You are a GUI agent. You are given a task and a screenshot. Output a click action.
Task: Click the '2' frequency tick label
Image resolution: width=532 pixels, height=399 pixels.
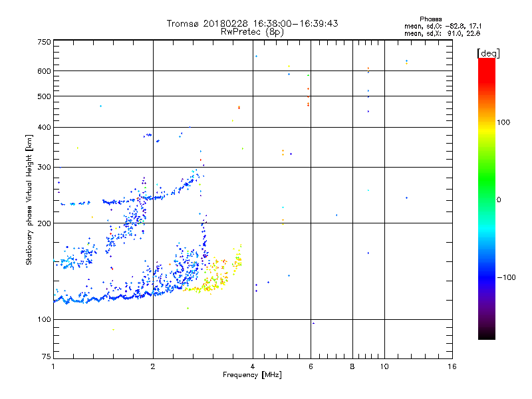(153, 366)
